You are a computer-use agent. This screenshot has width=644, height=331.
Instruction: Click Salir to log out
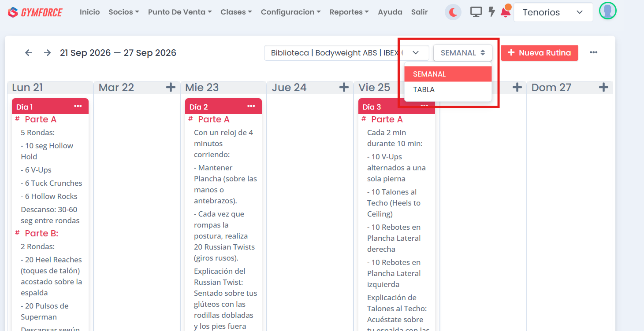pyautogui.click(x=420, y=12)
